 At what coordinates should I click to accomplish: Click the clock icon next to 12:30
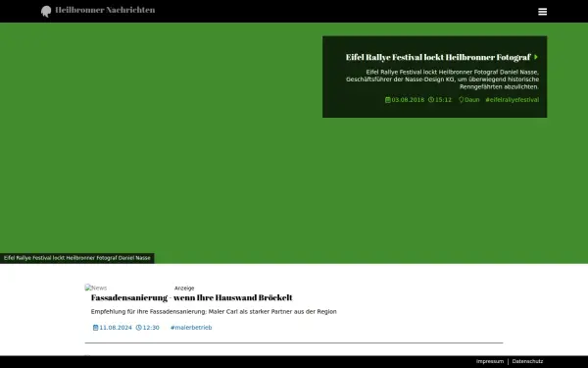tap(139, 328)
